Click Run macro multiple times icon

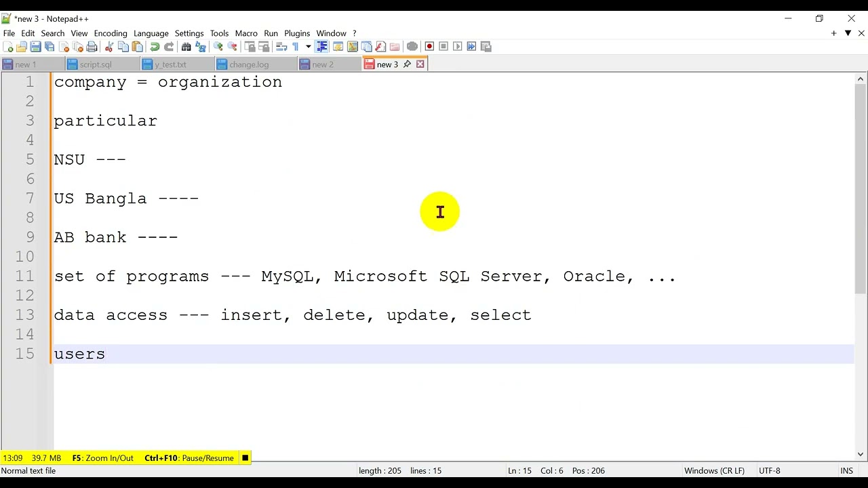[x=472, y=47]
